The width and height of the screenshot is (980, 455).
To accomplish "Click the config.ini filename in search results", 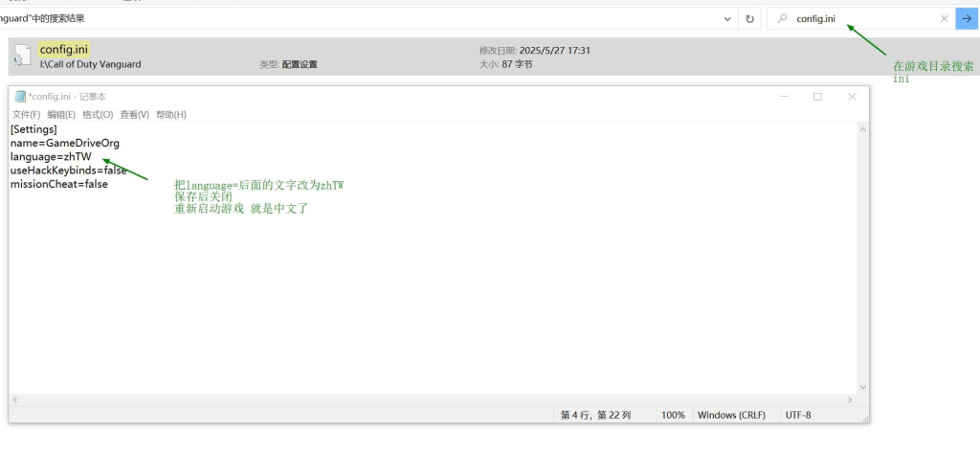I will pos(64,49).
